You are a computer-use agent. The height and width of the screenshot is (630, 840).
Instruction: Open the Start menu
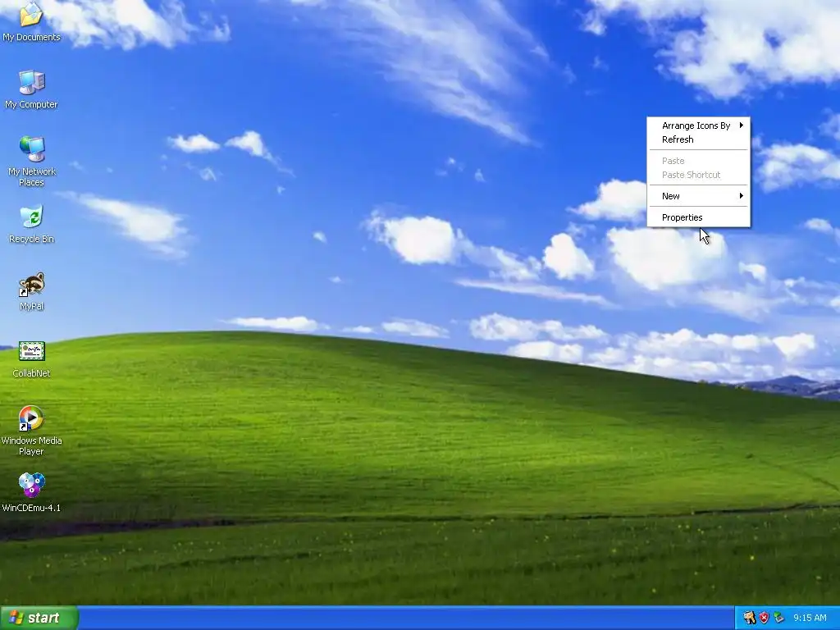[39, 618]
